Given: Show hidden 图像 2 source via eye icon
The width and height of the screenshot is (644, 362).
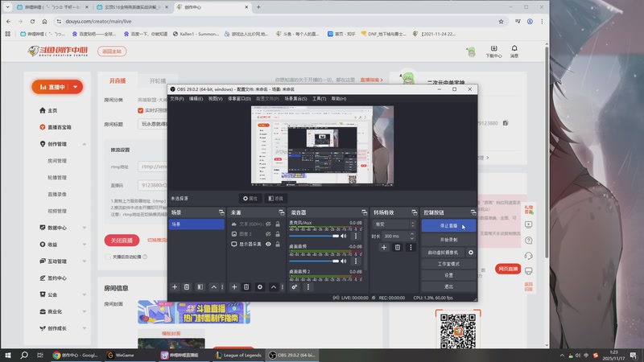Looking at the screenshot, I should pyautogui.click(x=268, y=234).
